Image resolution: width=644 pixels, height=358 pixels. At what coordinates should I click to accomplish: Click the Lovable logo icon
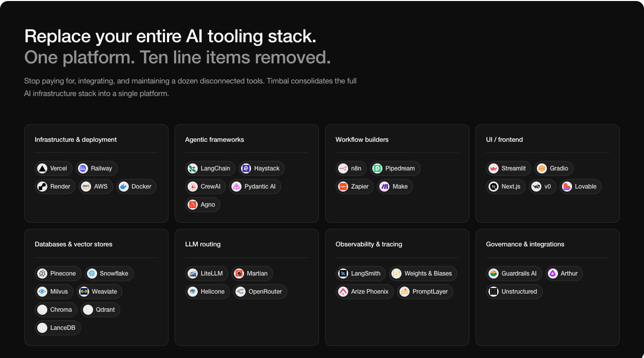[x=567, y=187]
